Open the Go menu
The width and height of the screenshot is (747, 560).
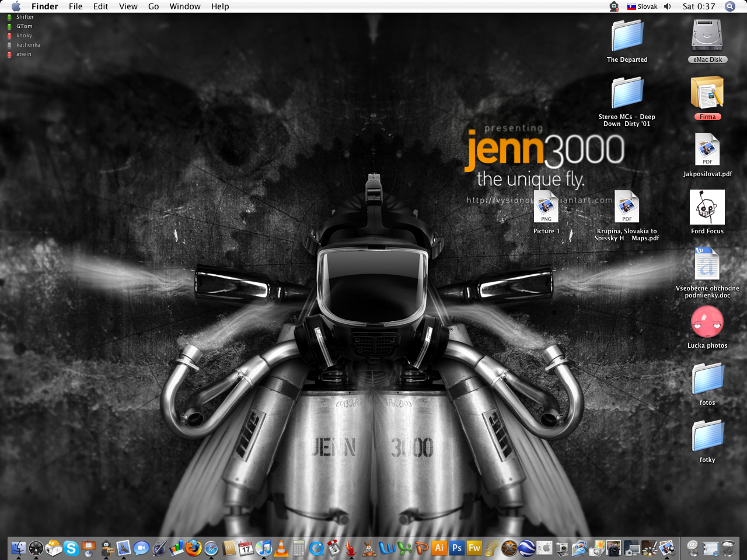click(x=153, y=6)
